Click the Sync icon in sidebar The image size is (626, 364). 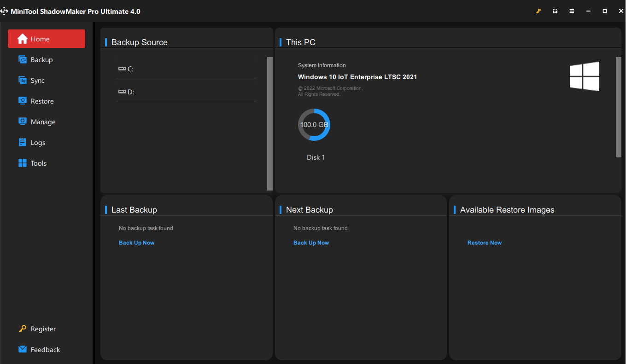pyautogui.click(x=23, y=80)
